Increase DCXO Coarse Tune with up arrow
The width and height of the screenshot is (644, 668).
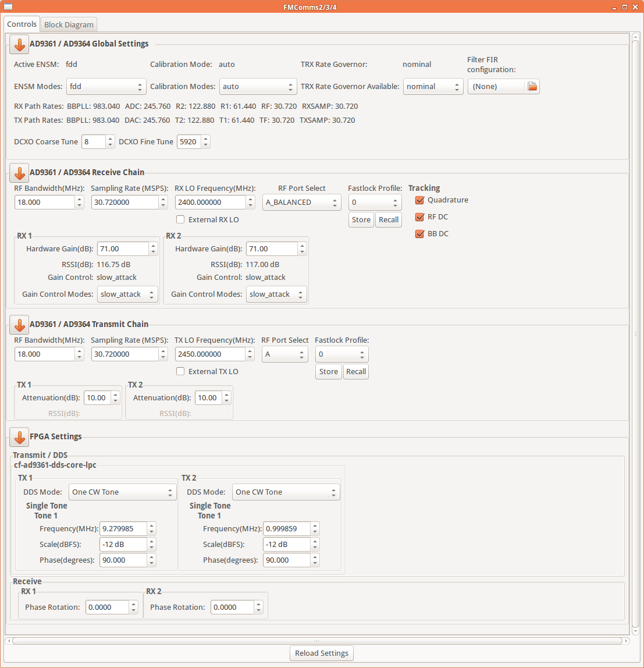[111, 138]
